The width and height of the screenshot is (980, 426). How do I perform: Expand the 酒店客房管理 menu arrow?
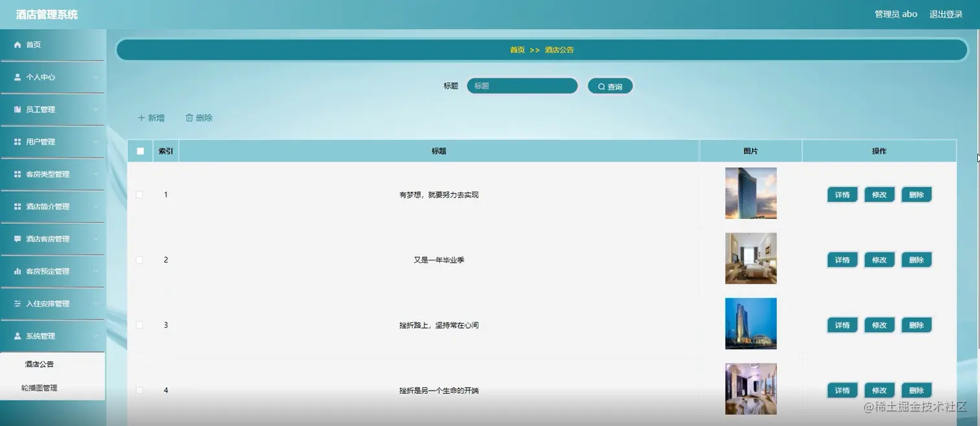96,239
